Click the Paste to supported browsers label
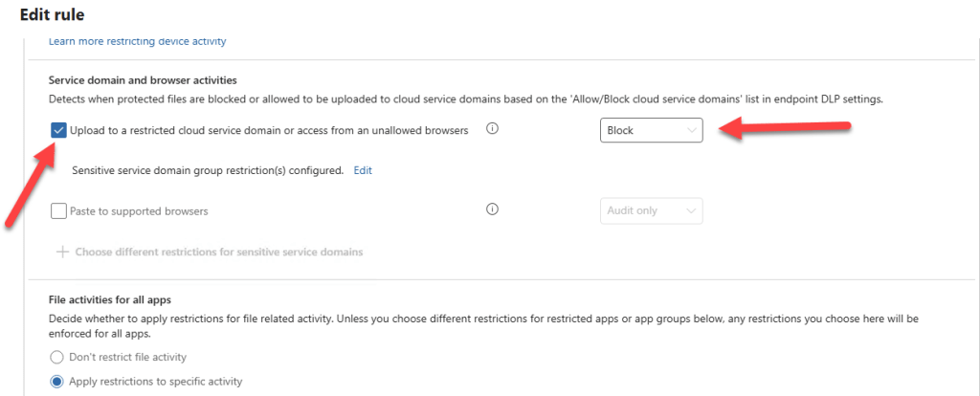The height and width of the screenshot is (396, 980). click(139, 210)
